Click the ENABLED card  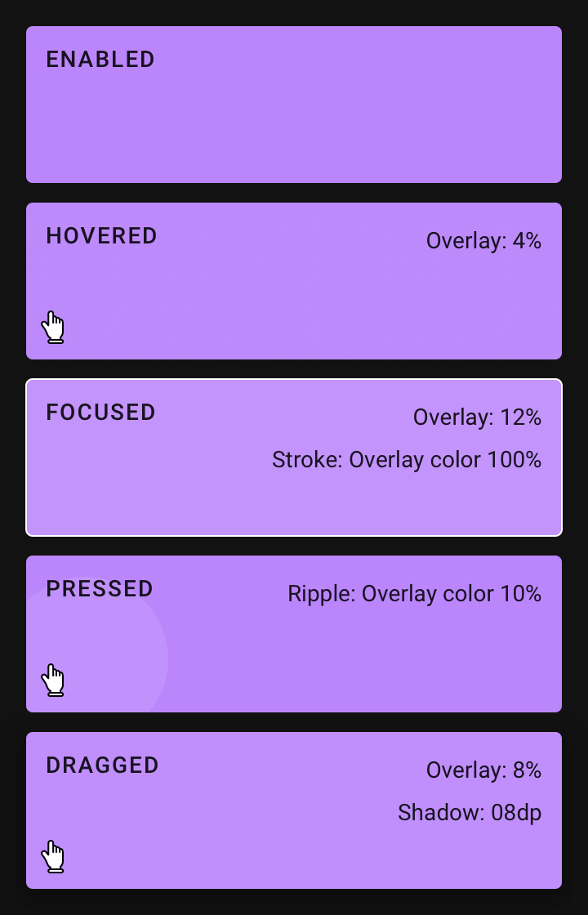coord(294,105)
